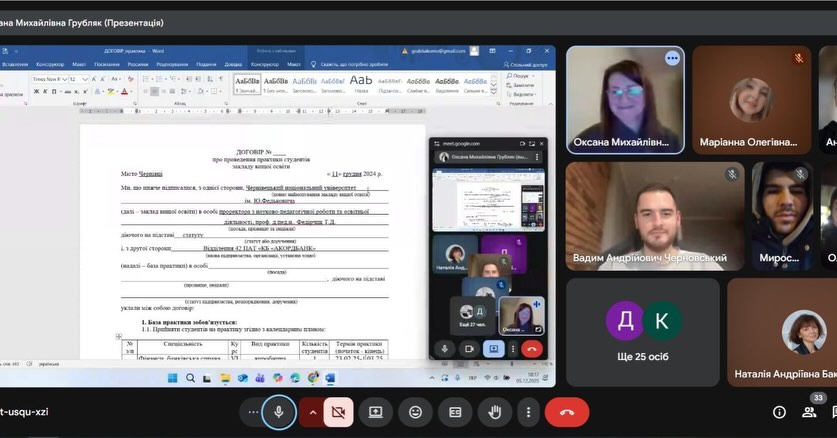Open the Word Посилання ribbon tab
The height and width of the screenshot is (438, 837).
point(107,64)
